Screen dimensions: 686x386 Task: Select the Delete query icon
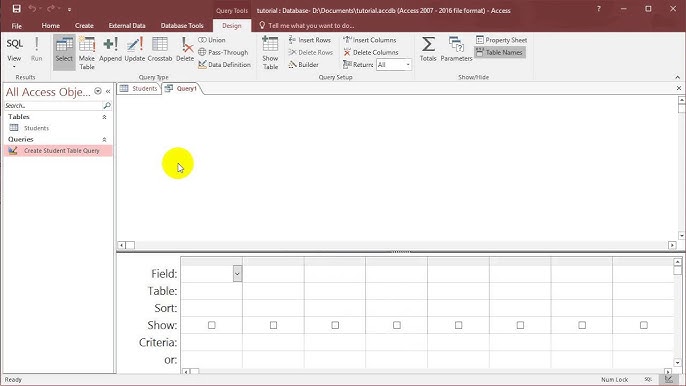(185, 49)
